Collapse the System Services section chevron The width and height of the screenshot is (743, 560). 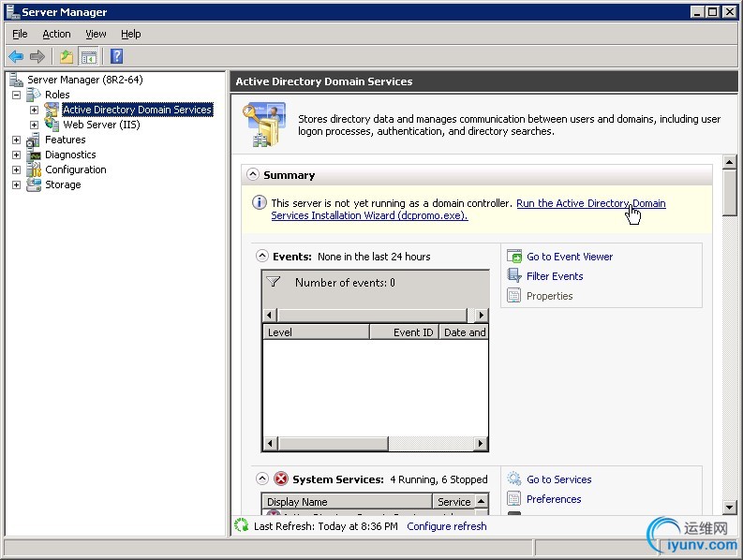[x=262, y=479]
